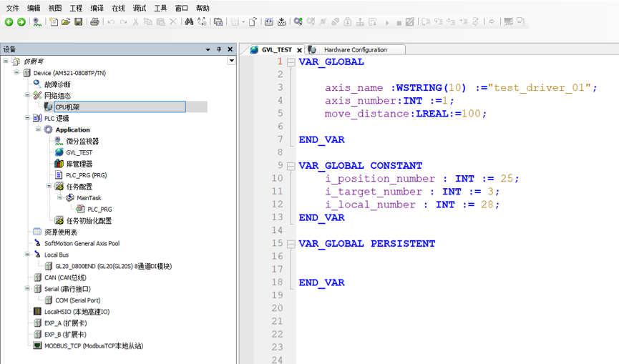The height and width of the screenshot is (364, 619).
Task: Collapse the MainTask tree node
Action: pos(59,197)
